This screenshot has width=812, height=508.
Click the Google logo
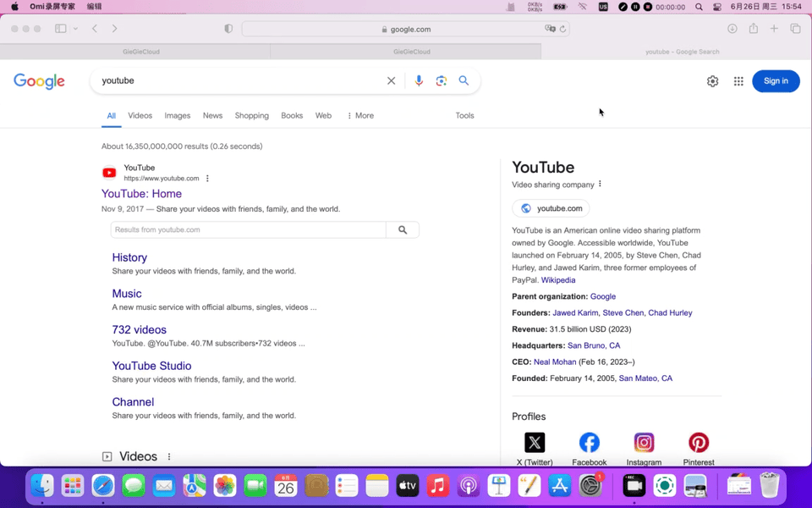pyautogui.click(x=40, y=81)
